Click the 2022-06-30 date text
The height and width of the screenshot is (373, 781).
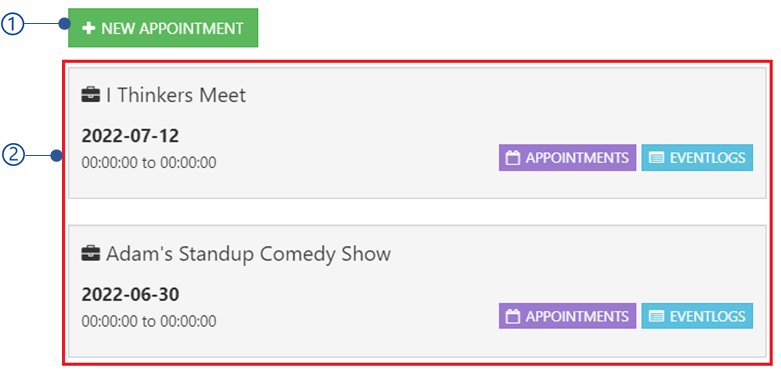click(130, 295)
